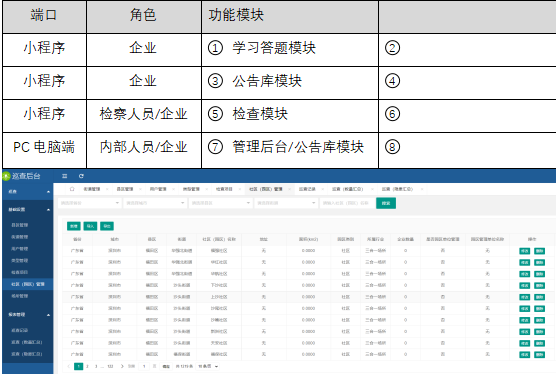Switch to the 类型管理 tab
This screenshot has width=556, height=374.
click(191, 189)
